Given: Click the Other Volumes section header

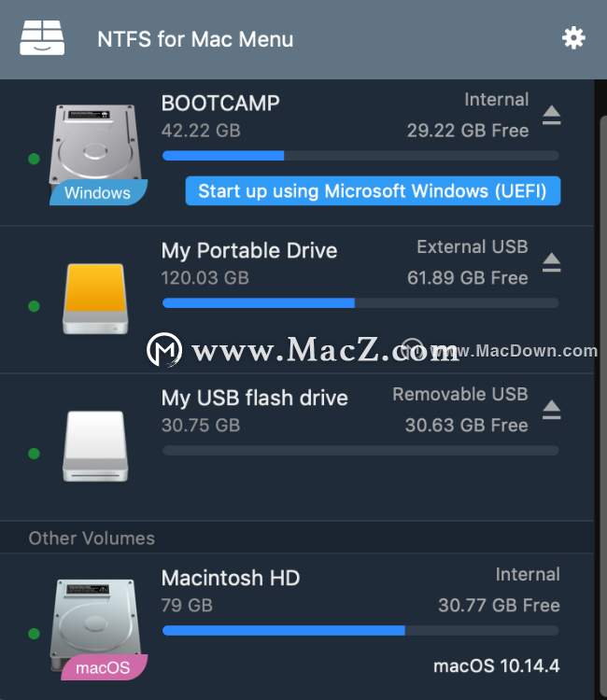Looking at the screenshot, I should (x=297, y=538).
